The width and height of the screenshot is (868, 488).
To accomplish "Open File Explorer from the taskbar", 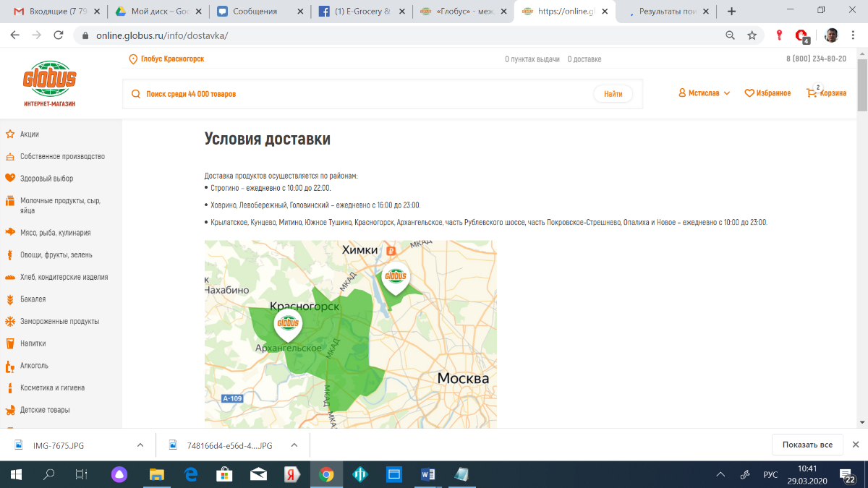I will 157,474.
